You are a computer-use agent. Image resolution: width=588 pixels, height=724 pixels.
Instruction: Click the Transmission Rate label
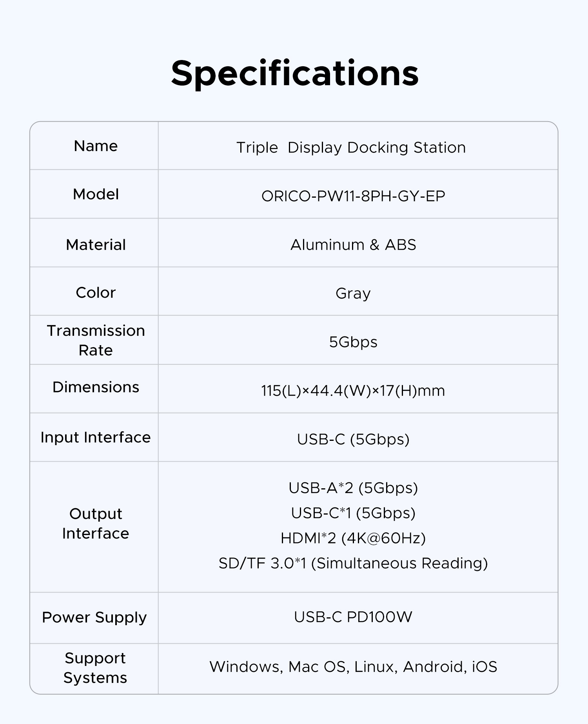(x=96, y=340)
